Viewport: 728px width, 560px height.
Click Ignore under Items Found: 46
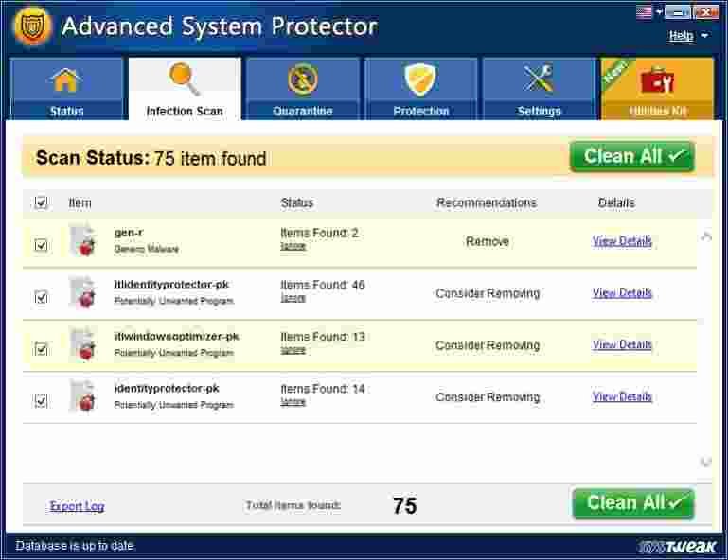293,298
